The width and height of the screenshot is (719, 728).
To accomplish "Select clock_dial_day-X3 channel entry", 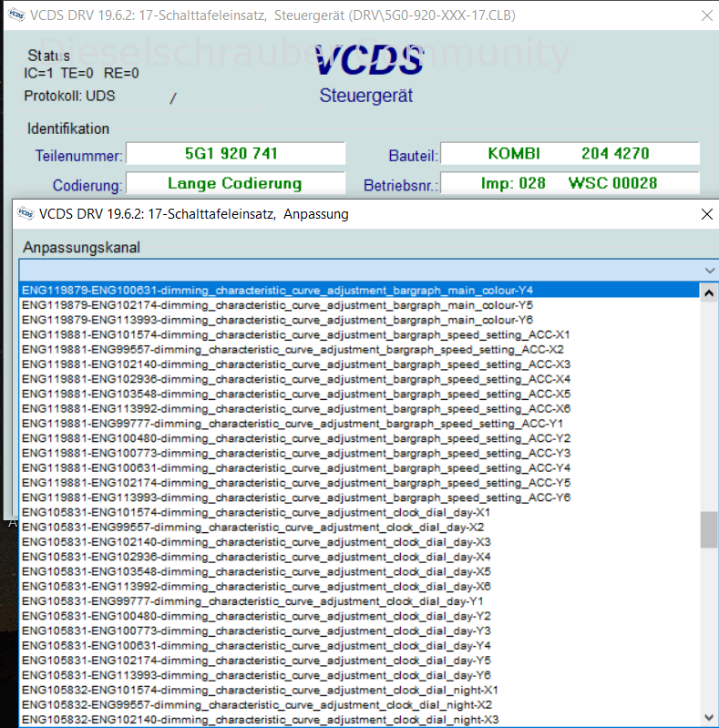I will coord(359,542).
